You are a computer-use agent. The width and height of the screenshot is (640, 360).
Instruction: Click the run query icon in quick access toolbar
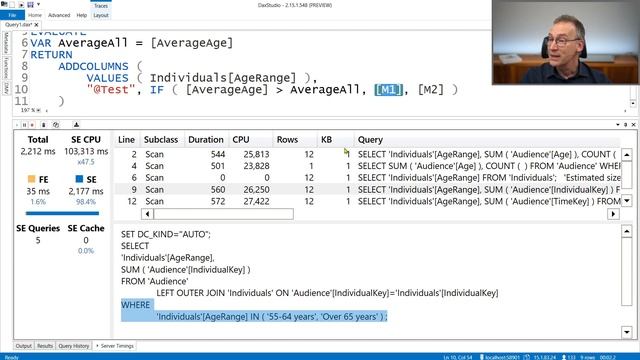coord(21,5)
